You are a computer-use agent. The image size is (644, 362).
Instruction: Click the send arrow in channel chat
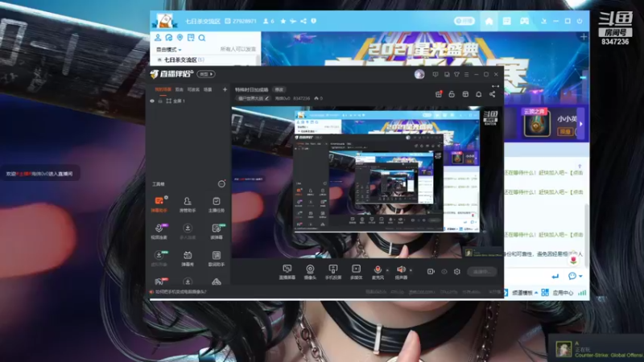pyautogui.click(x=555, y=276)
